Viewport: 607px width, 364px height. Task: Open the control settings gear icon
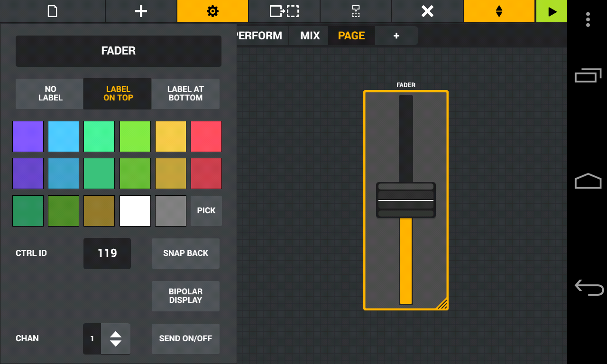point(212,11)
